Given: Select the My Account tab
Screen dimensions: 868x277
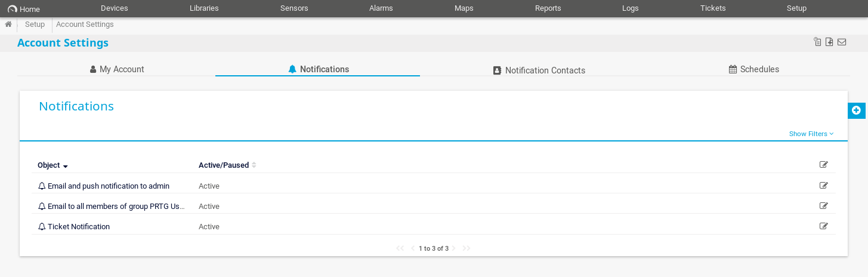Looking at the screenshot, I should click(x=117, y=69).
